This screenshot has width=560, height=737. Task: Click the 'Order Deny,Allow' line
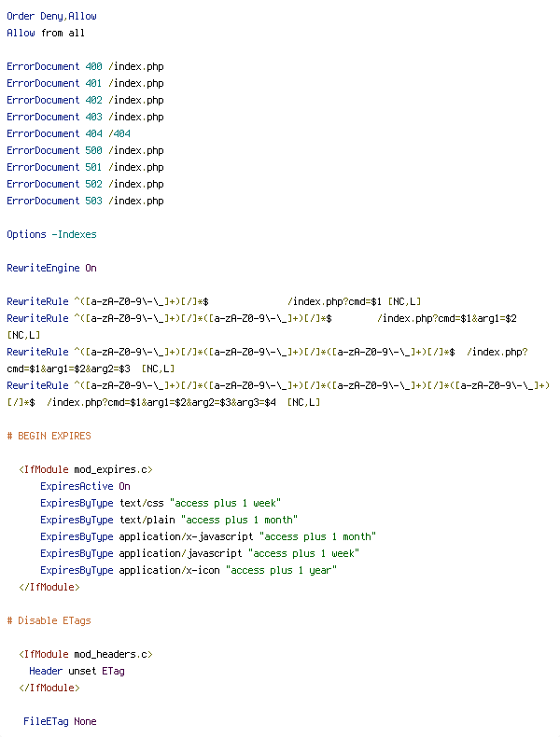(x=51, y=17)
